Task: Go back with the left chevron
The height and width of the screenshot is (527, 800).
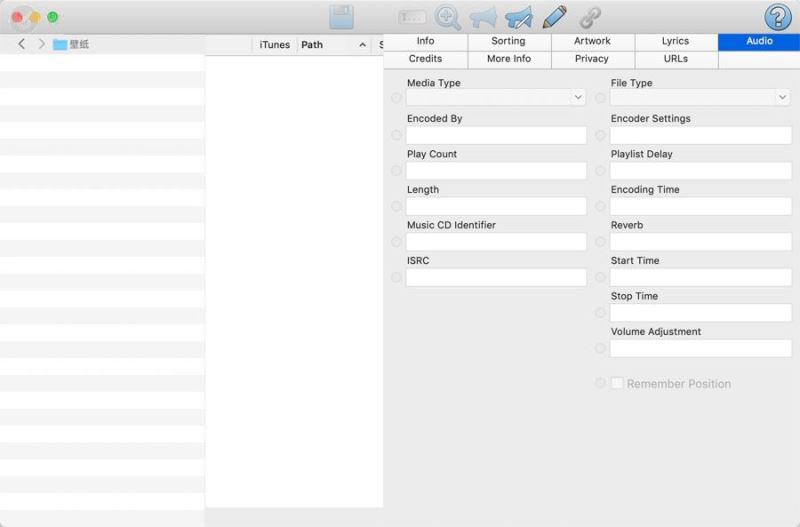Action: pyautogui.click(x=21, y=44)
